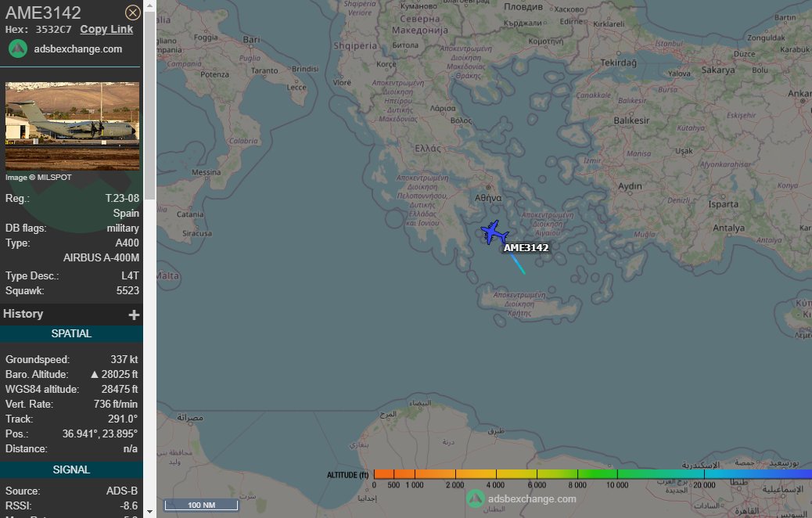
Task: Click the SIGNAL section header
Action: pyautogui.click(x=71, y=469)
